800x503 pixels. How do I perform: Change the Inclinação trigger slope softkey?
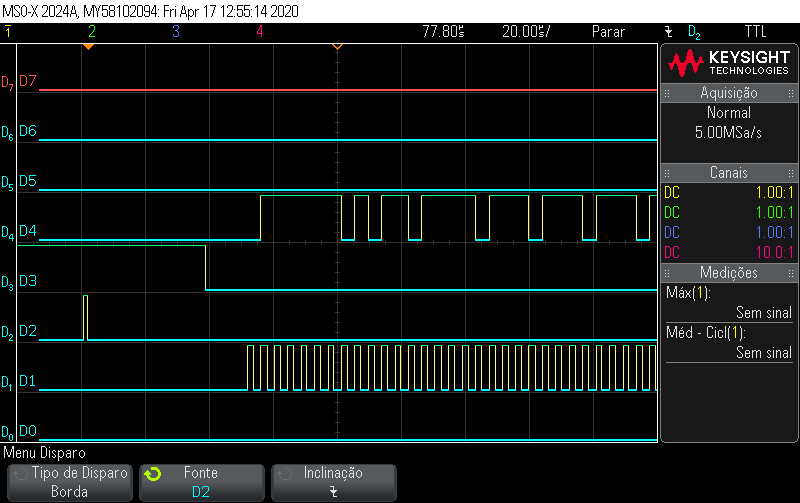point(334,482)
